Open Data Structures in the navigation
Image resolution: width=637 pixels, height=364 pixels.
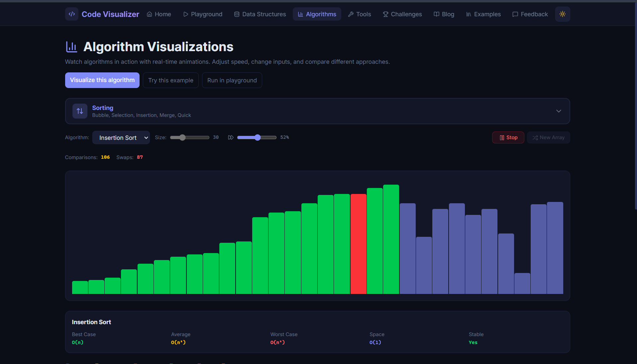(x=260, y=14)
